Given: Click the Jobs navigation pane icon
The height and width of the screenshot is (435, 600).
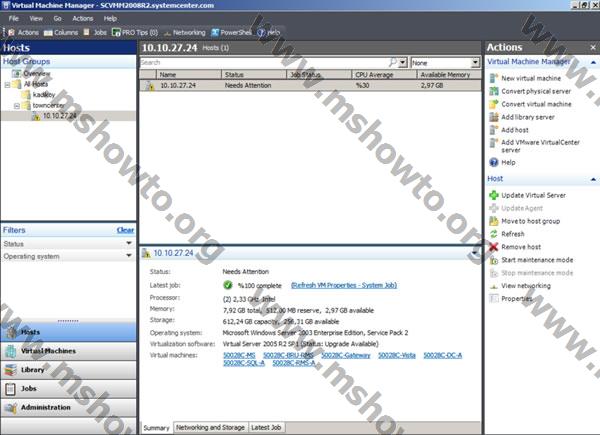Looking at the screenshot, I should pyautogui.click(x=11, y=389).
